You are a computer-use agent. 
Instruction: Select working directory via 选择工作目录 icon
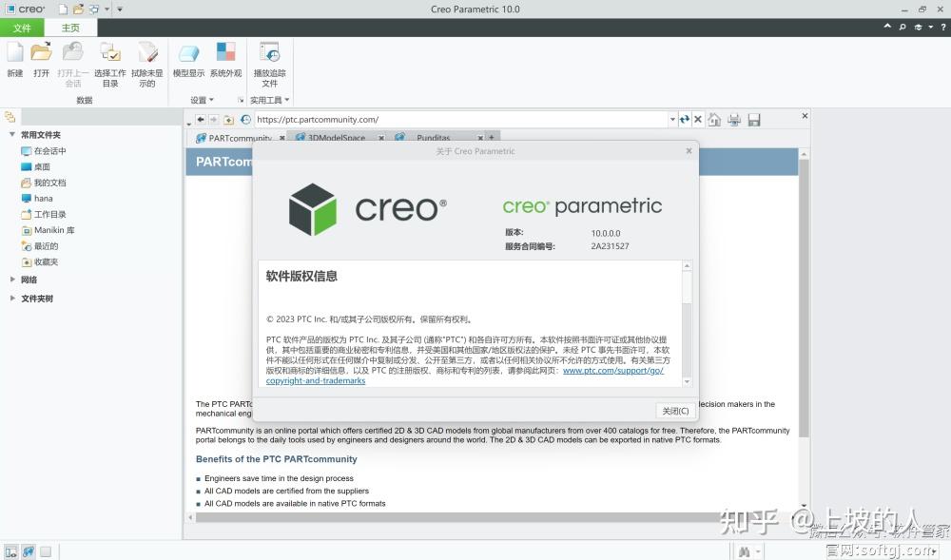tap(110, 59)
